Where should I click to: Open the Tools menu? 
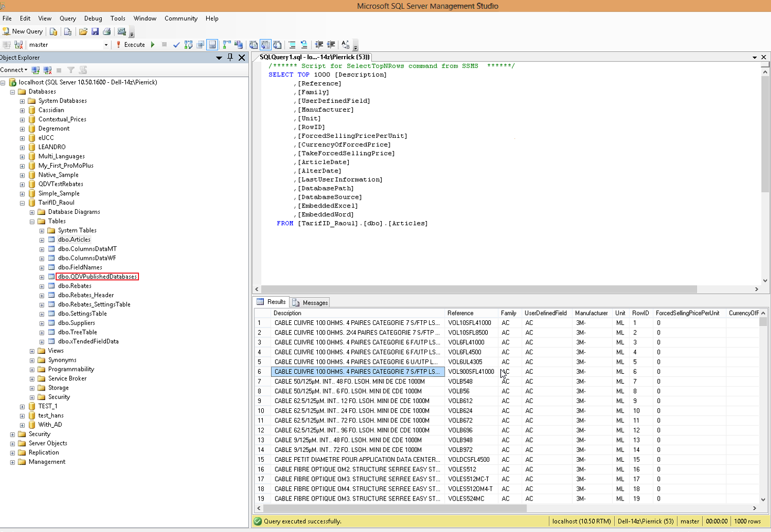click(x=118, y=18)
